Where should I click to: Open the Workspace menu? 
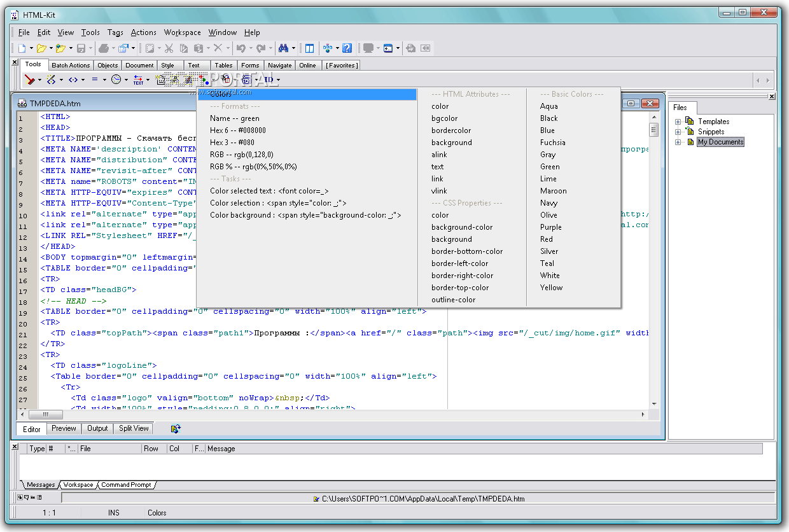(x=182, y=32)
